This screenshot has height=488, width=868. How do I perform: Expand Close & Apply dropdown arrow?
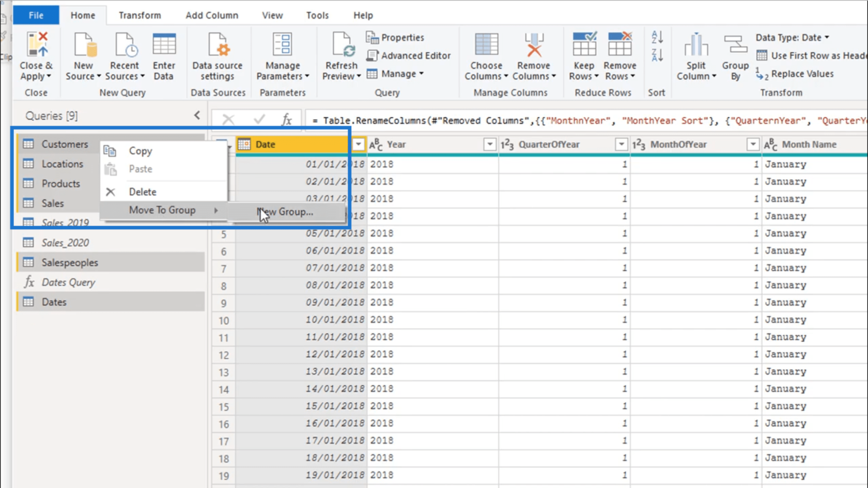[49, 76]
